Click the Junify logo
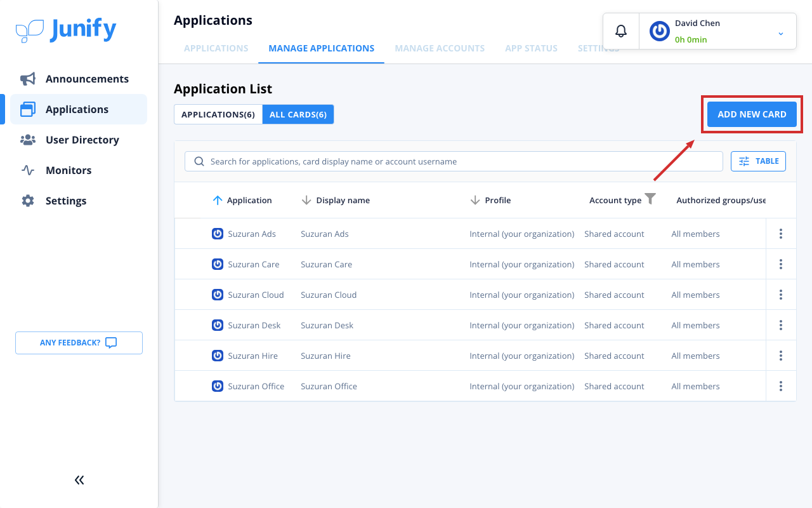The height and width of the screenshot is (508, 812). click(x=66, y=30)
